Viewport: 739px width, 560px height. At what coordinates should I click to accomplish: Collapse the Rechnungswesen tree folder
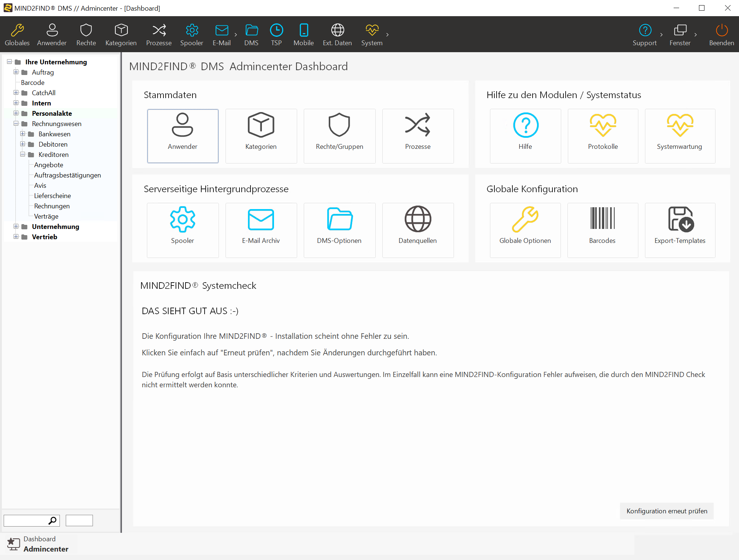[x=16, y=123]
